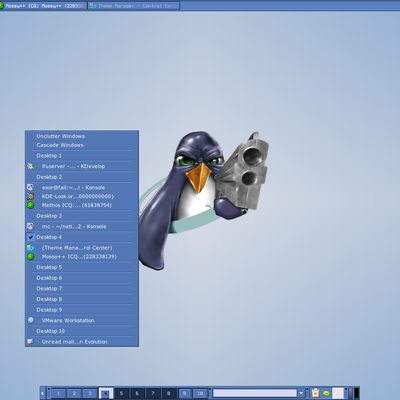
Task: Select the checked Desktop 4 menu entry
Action: pyautogui.click(x=82, y=237)
